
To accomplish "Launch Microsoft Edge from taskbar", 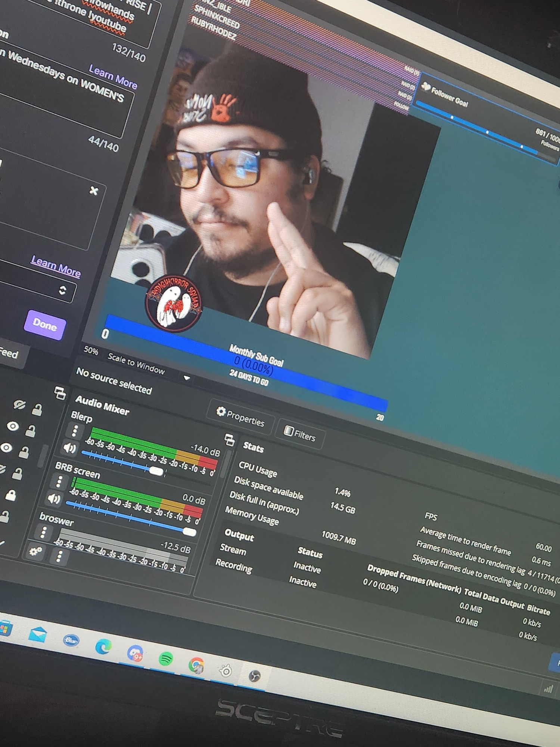I will coord(103,647).
